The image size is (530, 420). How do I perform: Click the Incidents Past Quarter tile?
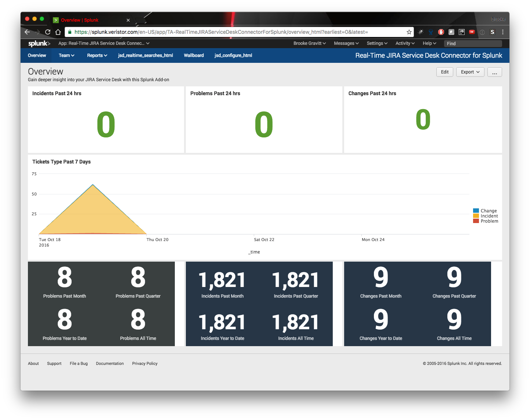(x=296, y=283)
